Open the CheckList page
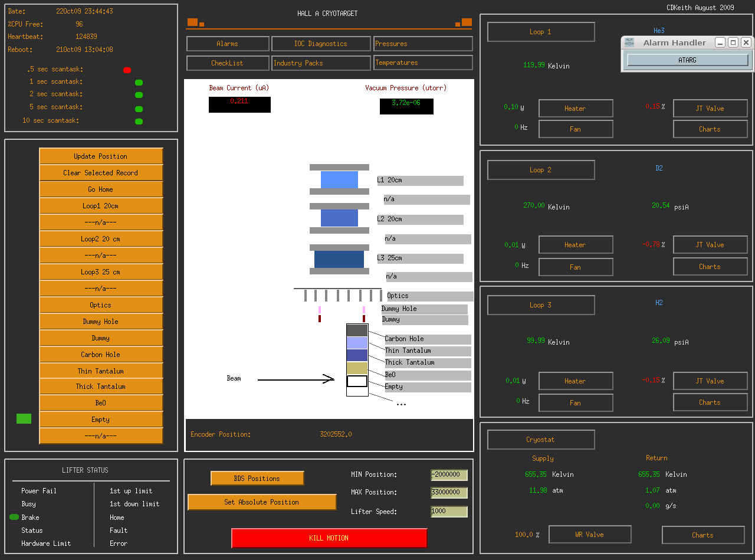 pyautogui.click(x=227, y=63)
